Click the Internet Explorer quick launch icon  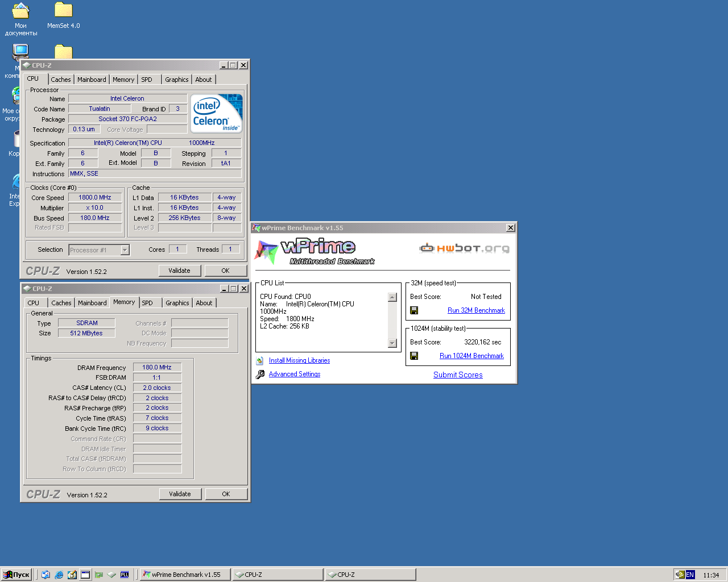tap(59, 575)
